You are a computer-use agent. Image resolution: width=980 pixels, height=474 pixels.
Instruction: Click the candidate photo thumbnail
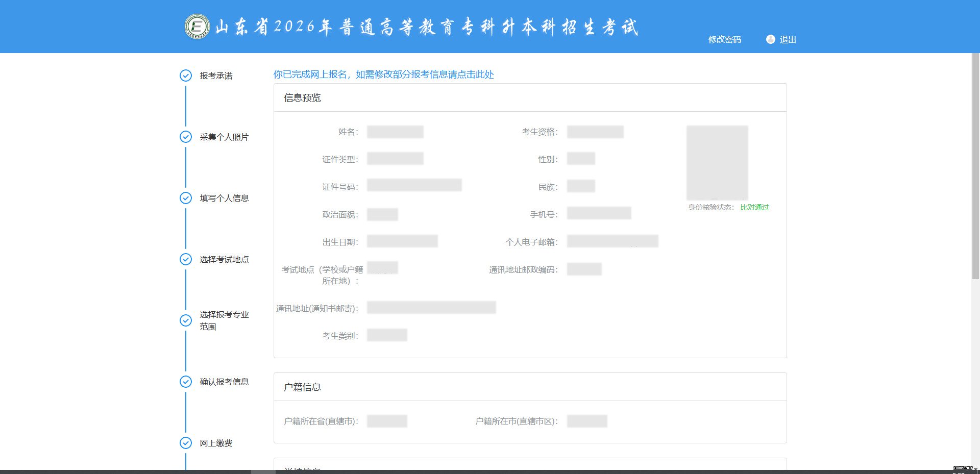pyautogui.click(x=717, y=162)
